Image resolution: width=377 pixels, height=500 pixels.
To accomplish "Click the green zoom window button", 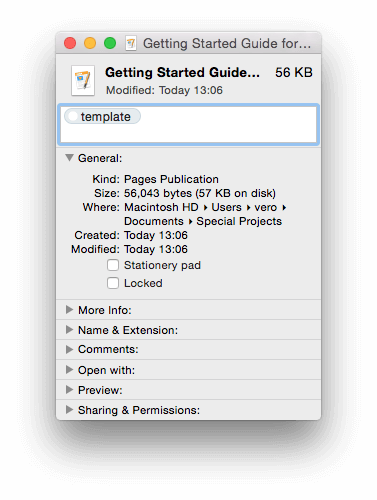I will (110, 43).
